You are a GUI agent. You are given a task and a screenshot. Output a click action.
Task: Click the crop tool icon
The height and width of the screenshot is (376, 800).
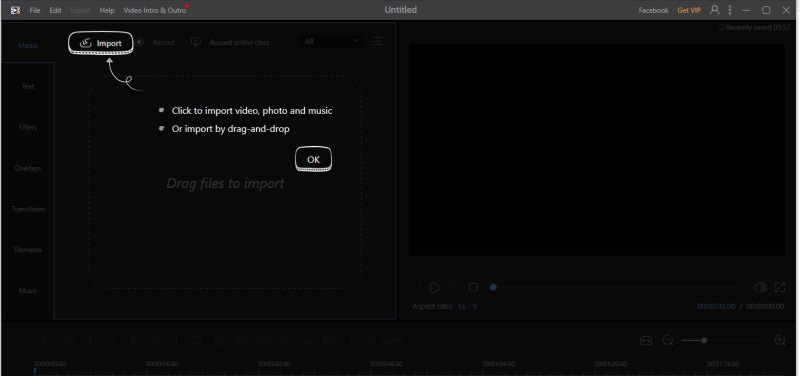197,340
